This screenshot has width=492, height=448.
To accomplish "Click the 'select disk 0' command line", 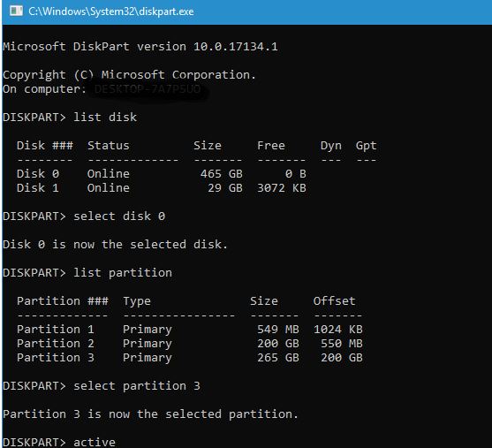I will (84, 216).
